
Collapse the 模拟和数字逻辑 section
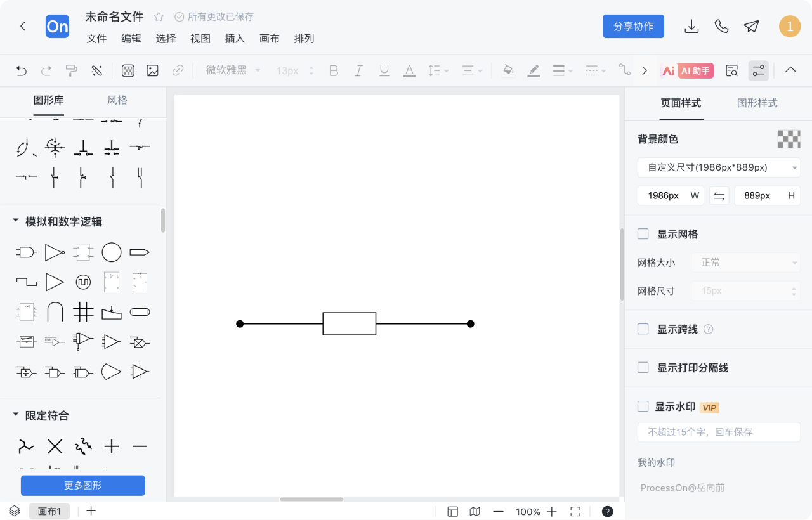pos(16,221)
